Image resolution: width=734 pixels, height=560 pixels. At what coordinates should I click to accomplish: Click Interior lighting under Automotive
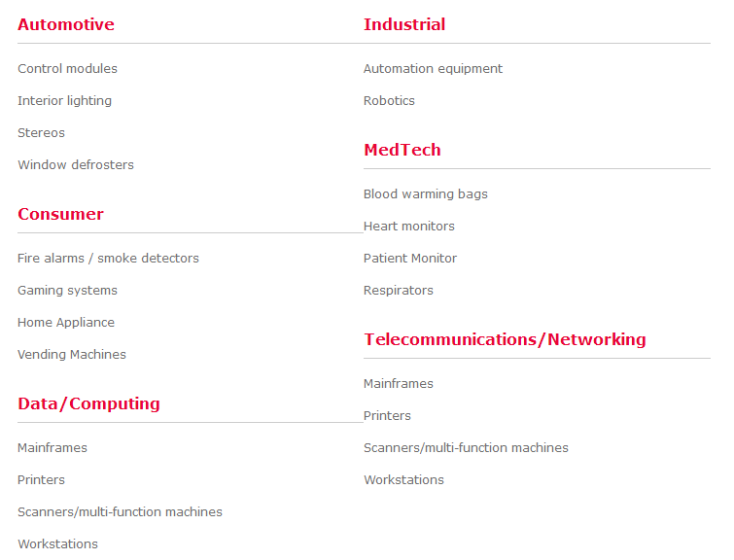coord(64,101)
